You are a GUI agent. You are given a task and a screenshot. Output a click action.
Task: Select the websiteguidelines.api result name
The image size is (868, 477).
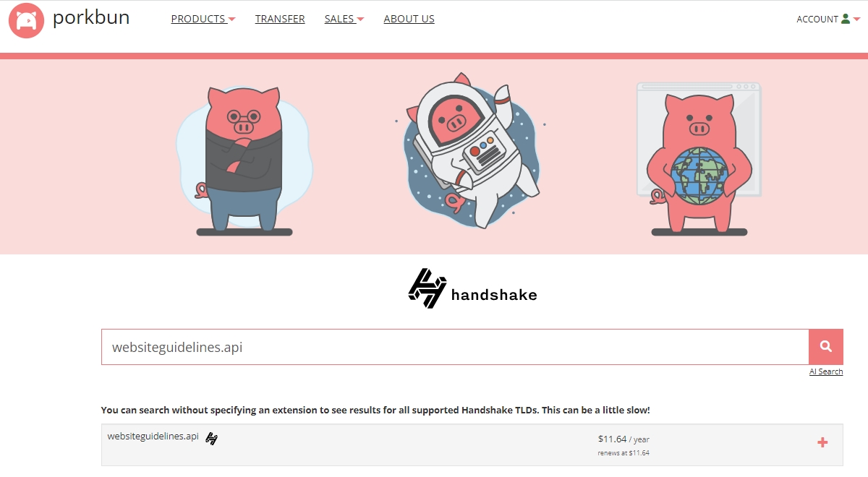[153, 436]
